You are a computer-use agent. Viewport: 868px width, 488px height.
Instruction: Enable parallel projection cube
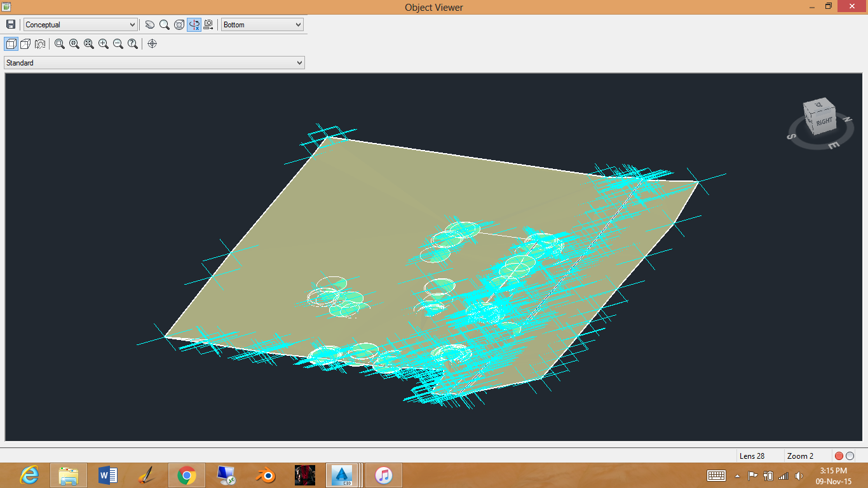[x=11, y=44]
